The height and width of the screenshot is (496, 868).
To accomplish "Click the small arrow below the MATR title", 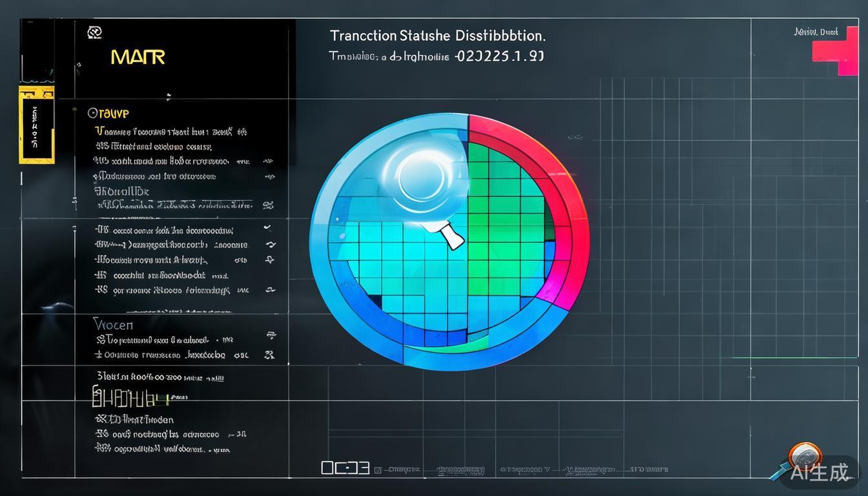I will click(x=169, y=97).
